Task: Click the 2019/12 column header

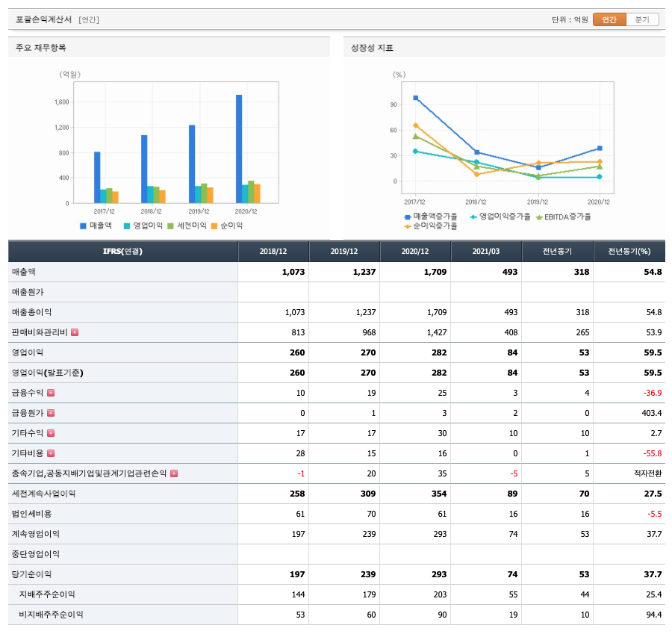Action: pos(344,251)
